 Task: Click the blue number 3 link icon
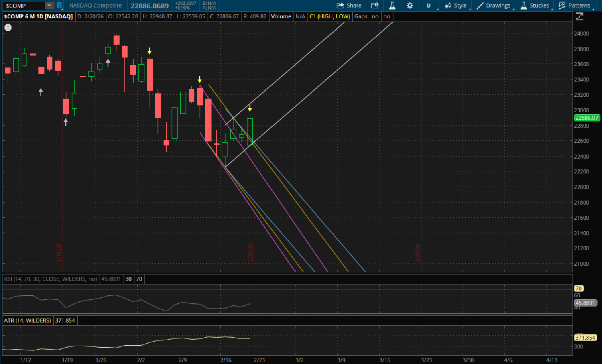point(59,6)
